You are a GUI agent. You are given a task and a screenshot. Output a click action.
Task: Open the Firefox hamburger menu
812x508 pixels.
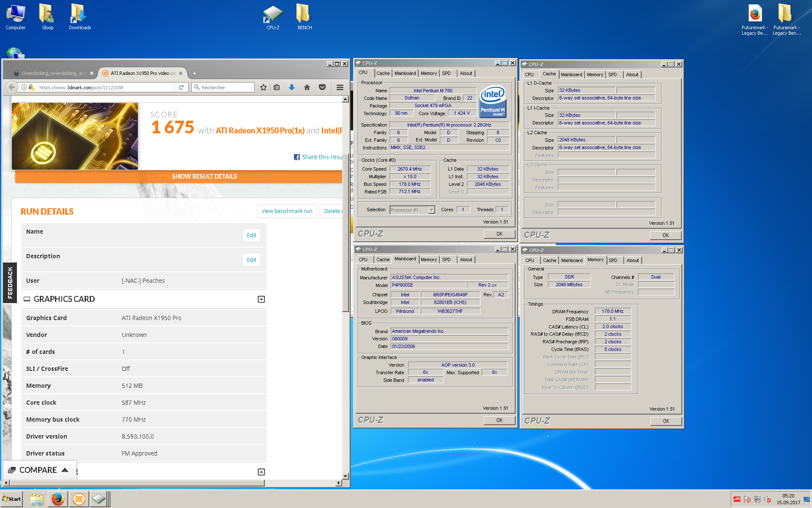pos(340,87)
